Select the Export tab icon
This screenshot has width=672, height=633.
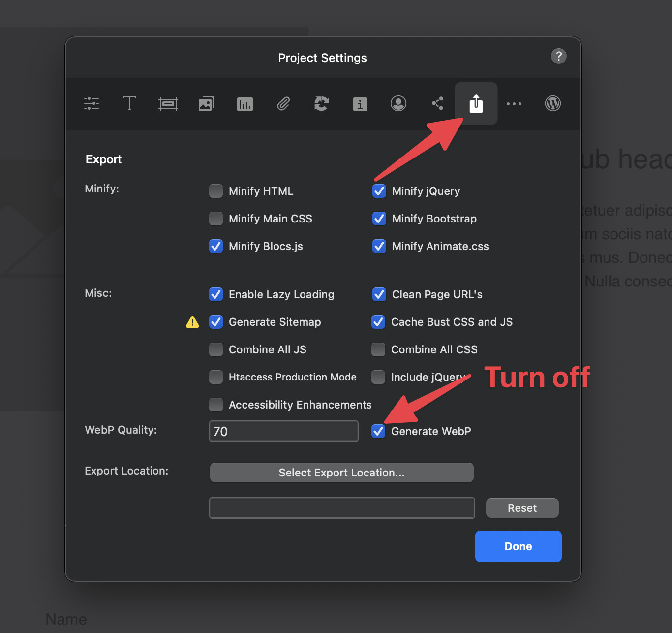point(476,103)
